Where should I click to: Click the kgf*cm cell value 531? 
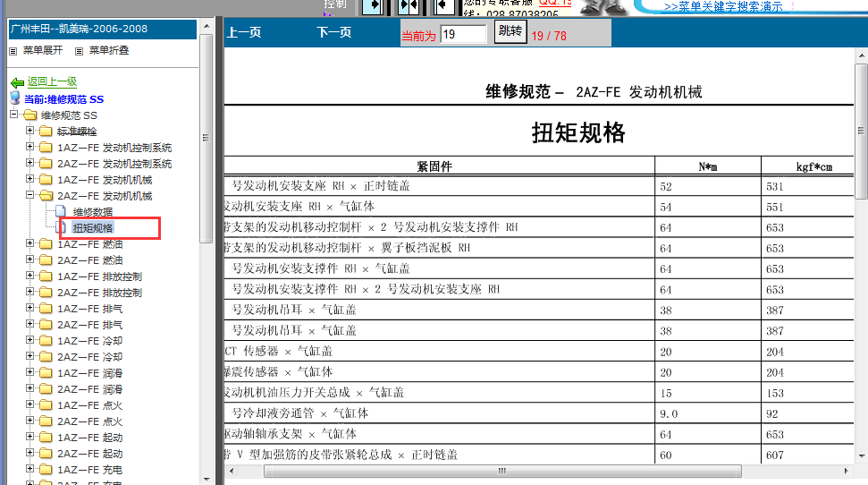[774, 186]
